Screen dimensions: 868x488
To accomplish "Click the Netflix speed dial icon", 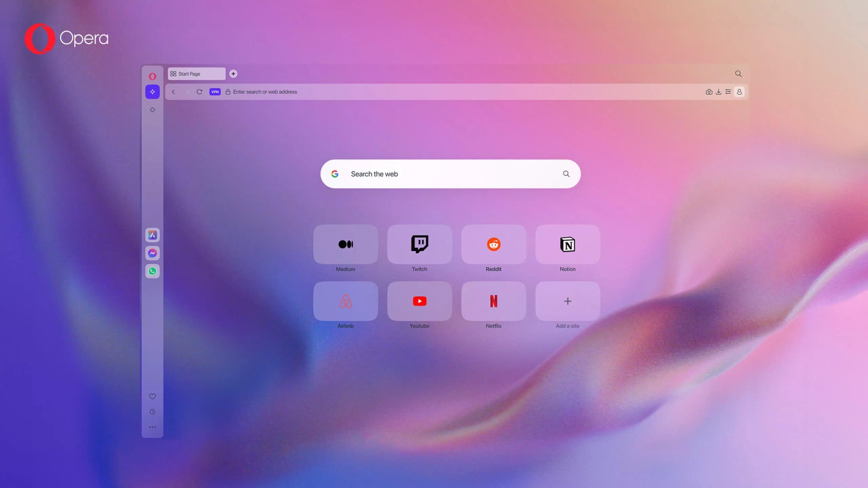I will point(494,301).
